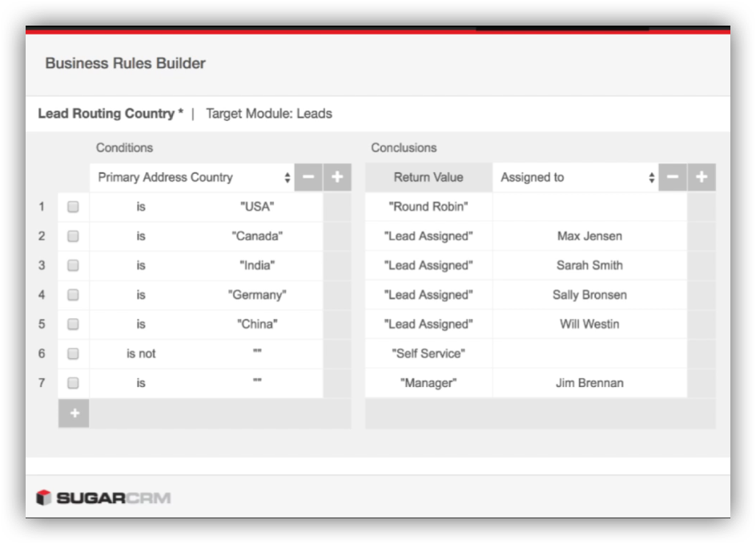
Task: Toggle the checkbox for row 3
Action: pyautogui.click(x=73, y=265)
